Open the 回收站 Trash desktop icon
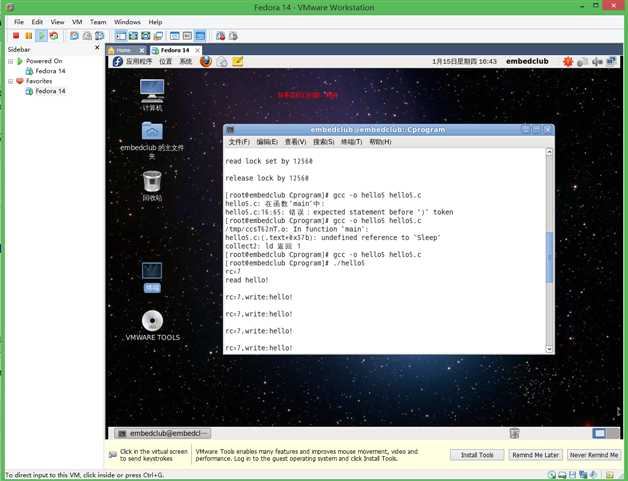 [x=152, y=186]
